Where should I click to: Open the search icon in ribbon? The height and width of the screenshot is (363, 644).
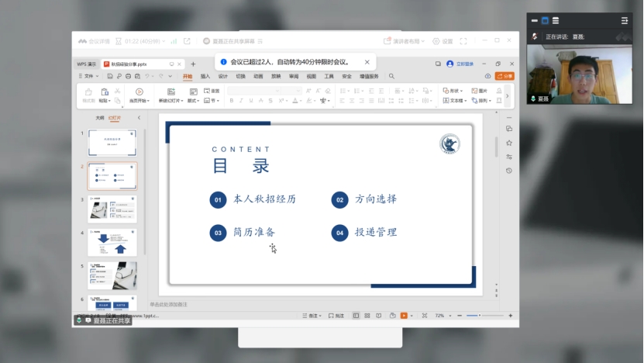pos(391,76)
